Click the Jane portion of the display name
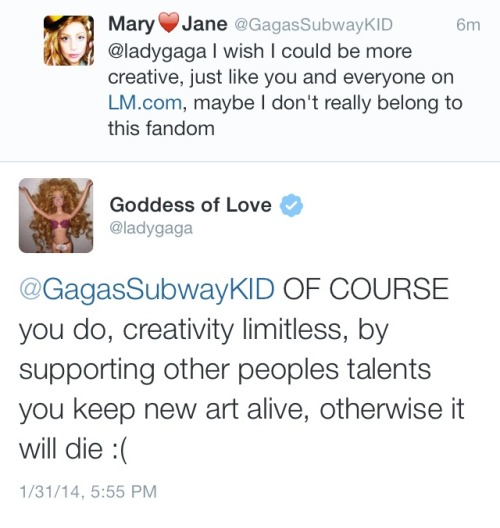This screenshot has height=528, width=500. coord(205,24)
